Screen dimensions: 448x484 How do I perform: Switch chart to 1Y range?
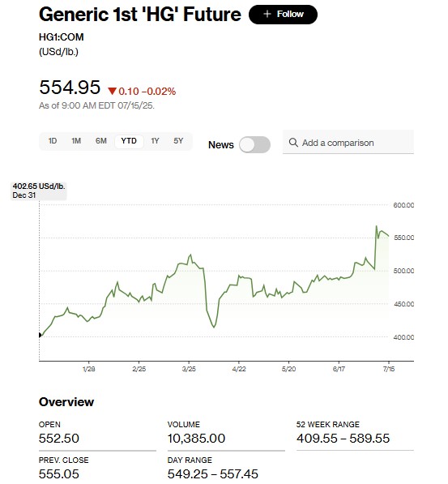155,141
